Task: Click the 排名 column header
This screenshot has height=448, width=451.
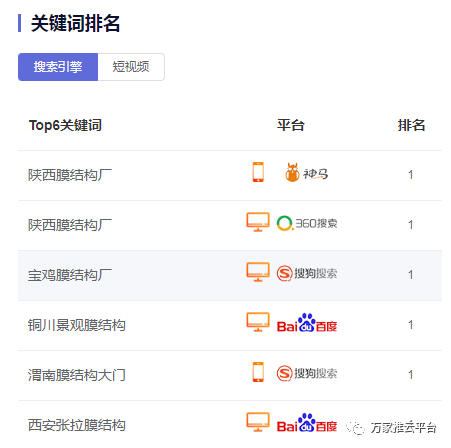Action: [411, 125]
